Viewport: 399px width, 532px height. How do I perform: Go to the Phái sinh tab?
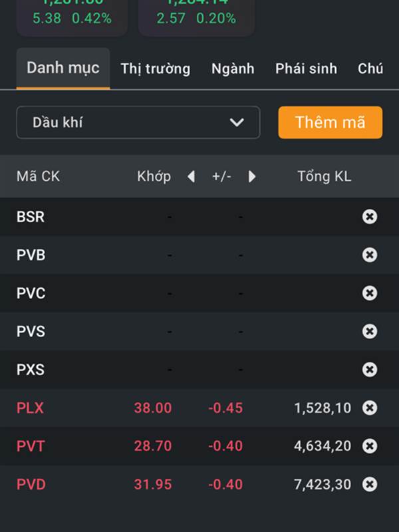(x=306, y=68)
